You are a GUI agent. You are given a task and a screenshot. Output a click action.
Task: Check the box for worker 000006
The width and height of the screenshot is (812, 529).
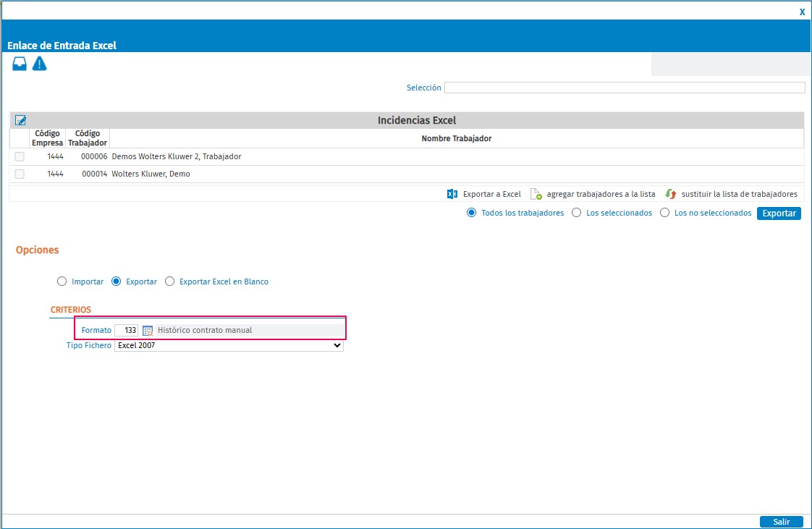(x=20, y=156)
